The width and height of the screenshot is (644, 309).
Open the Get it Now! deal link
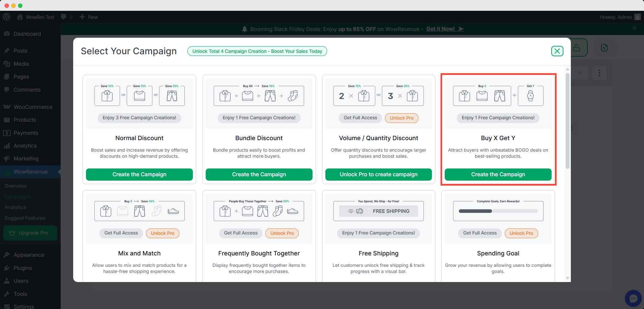(444, 29)
